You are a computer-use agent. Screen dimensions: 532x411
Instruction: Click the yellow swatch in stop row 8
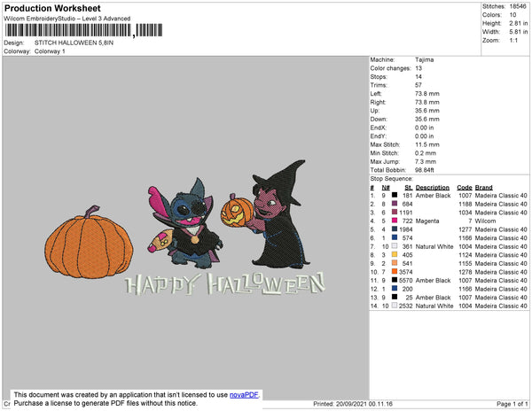(x=395, y=254)
